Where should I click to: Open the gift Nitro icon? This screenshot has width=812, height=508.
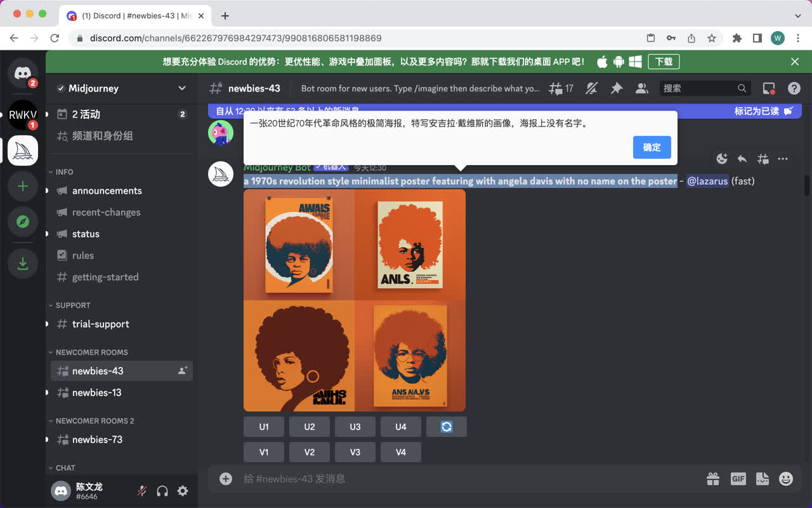(x=713, y=479)
